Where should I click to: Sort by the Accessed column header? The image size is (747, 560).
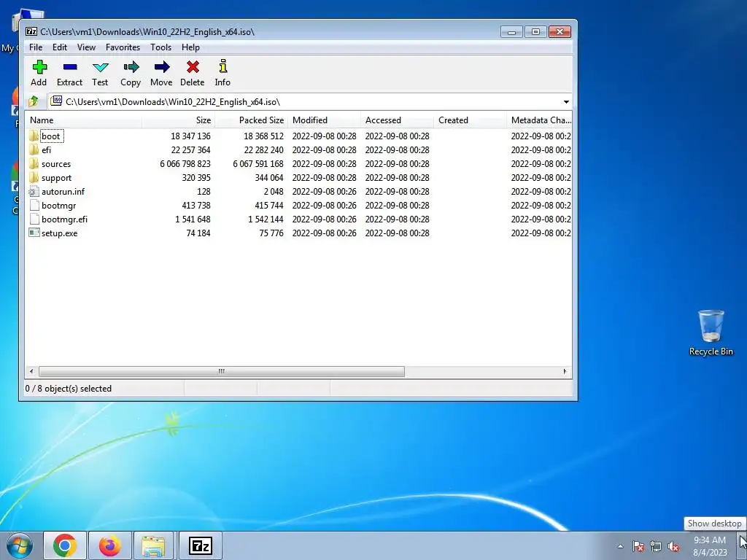click(397, 120)
